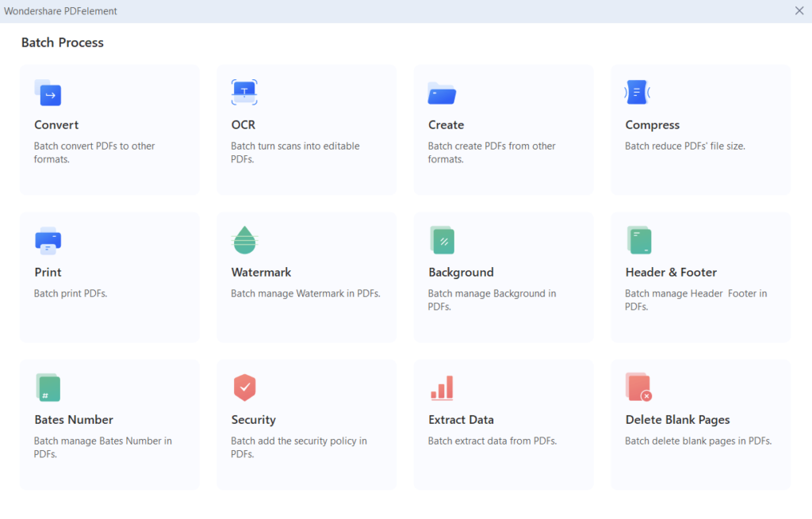This screenshot has width=812, height=519.
Task: Click the OCR scan icon
Action: (x=244, y=92)
